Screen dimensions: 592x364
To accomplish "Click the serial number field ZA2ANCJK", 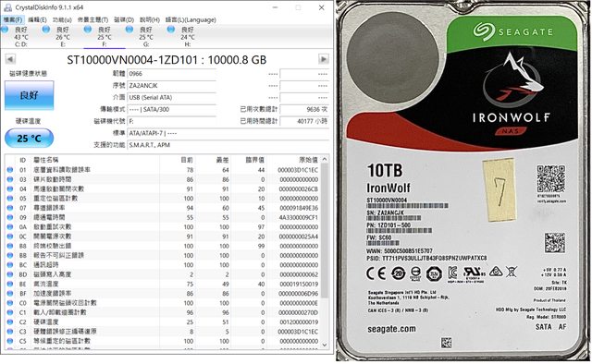I will pyautogui.click(x=172, y=86).
